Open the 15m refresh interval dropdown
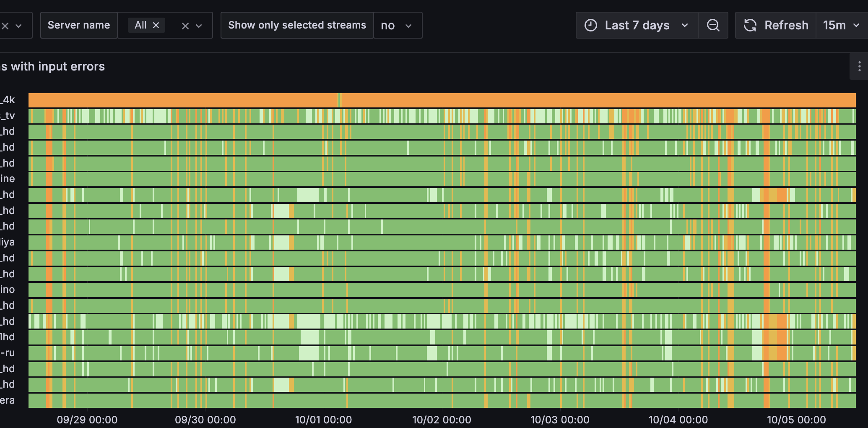 coord(841,26)
